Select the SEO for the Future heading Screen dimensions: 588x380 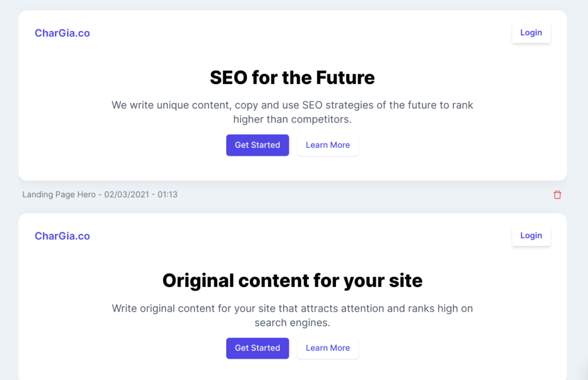[x=292, y=78]
